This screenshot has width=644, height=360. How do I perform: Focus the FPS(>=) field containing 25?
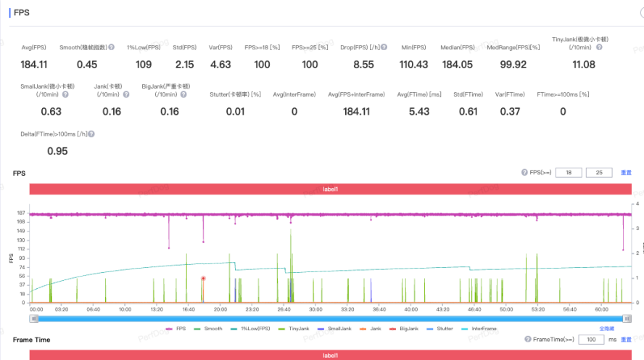point(599,173)
